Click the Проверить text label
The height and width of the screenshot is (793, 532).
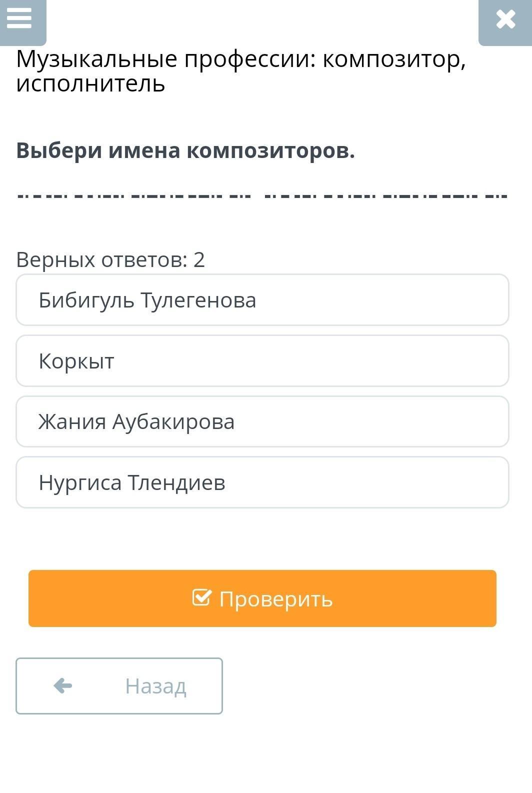[276, 599]
